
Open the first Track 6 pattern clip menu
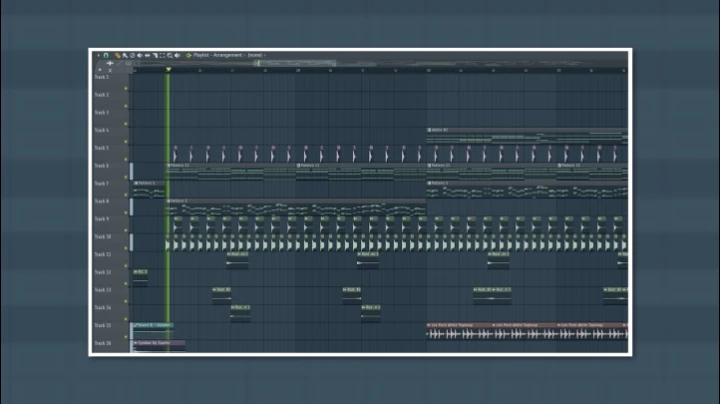pos(169,165)
